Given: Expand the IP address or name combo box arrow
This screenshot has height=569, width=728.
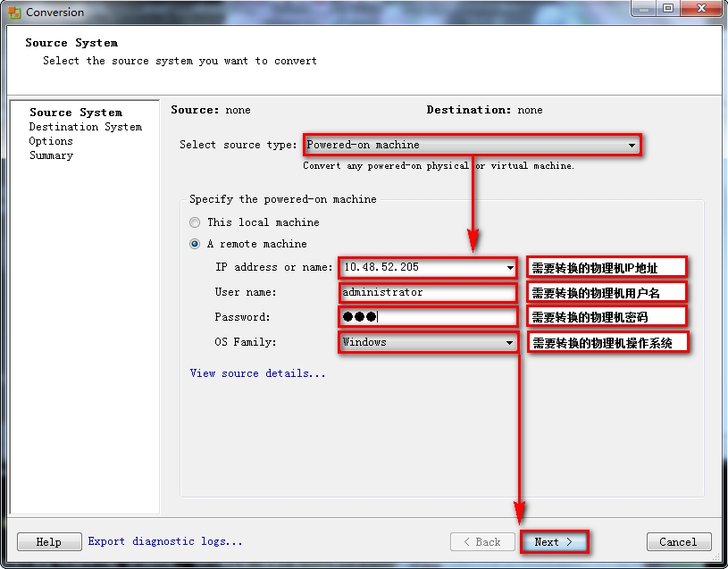Looking at the screenshot, I should tap(510, 267).
